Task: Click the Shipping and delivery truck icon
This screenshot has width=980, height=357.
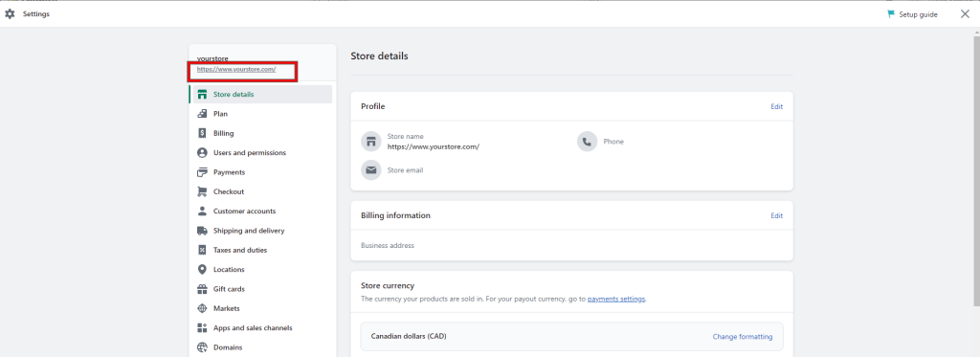Action: click(x=202, y=230)
